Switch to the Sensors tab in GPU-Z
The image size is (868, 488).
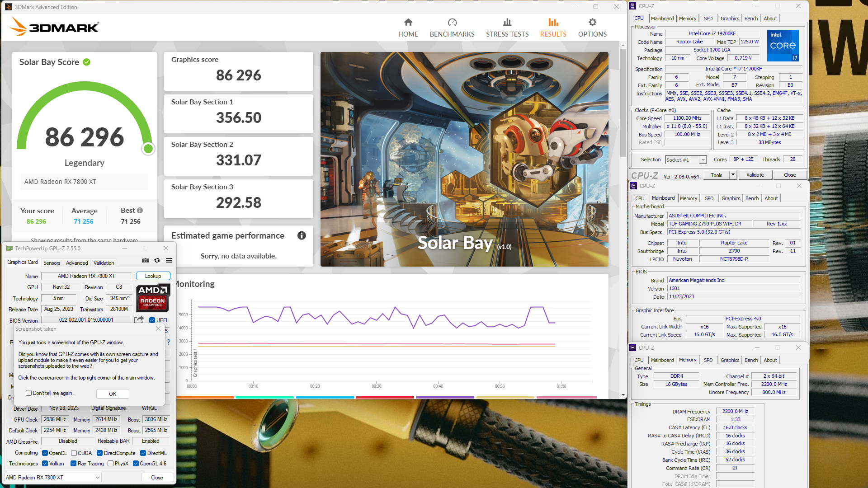[x=52, y=263]
